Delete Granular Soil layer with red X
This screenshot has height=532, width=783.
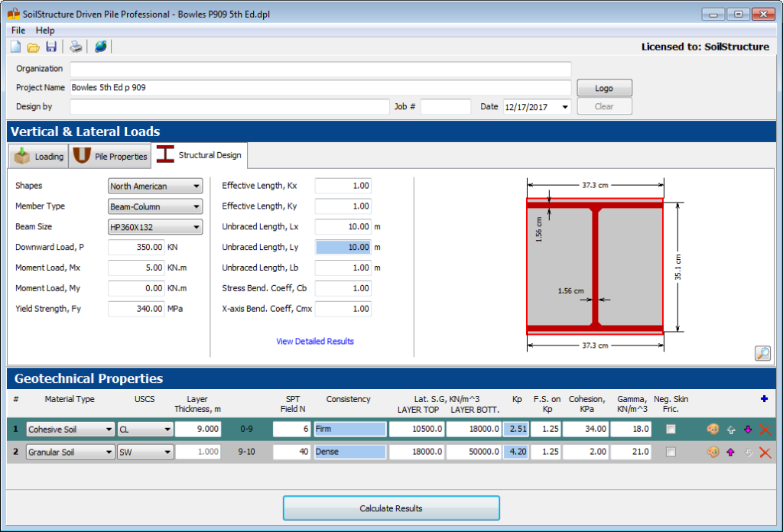point(765,453)
